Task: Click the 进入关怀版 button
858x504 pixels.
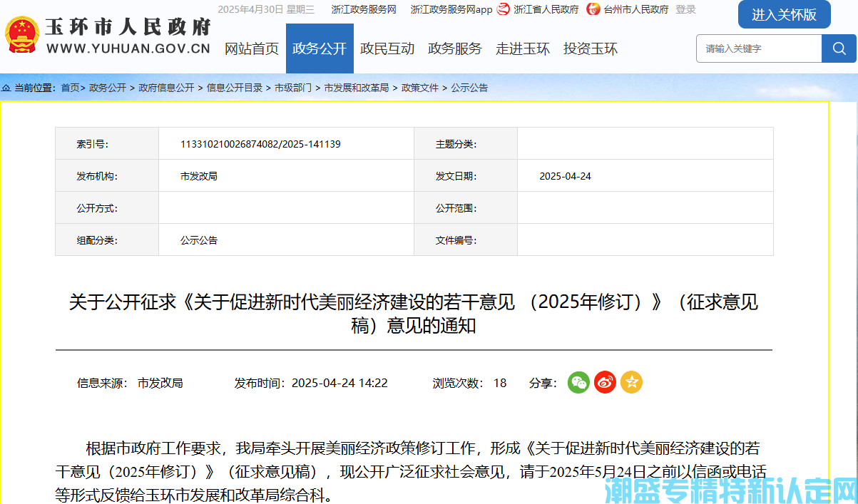Action: [x=784, y=14]
